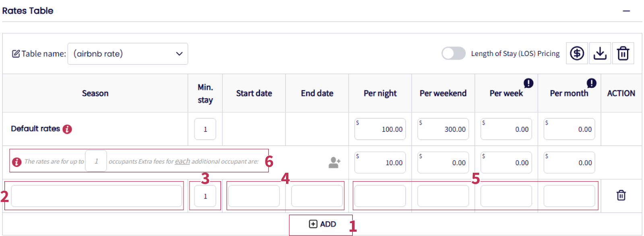Delete the new season row
Image resolution: width=644 pixels, height=236 pixels.
(x=621, y=195)
